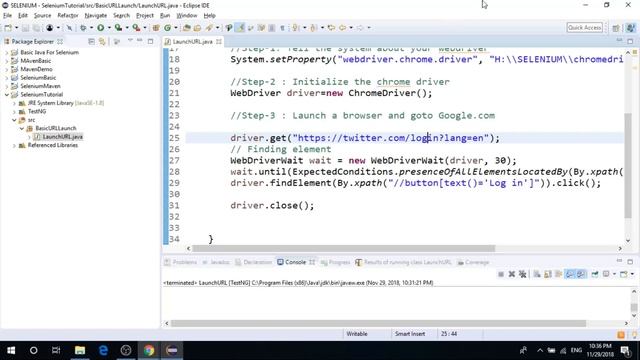This screenshot has width=640, height=360.
Task: Click Clear Console icon
Action: 537,274
